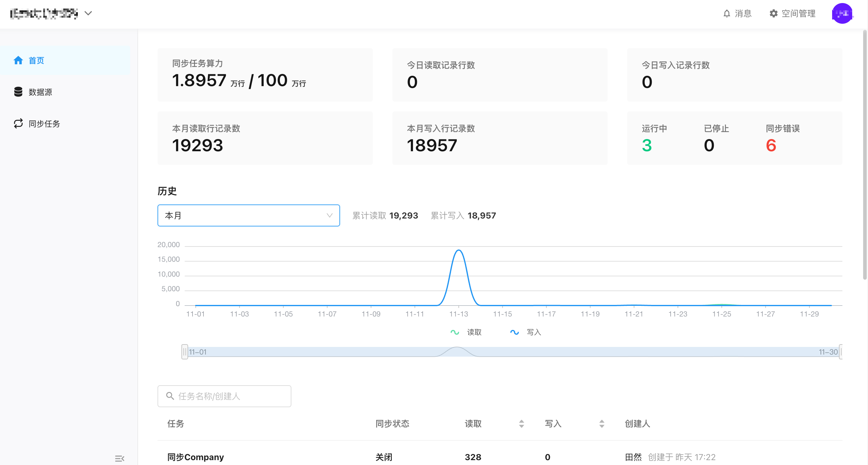Viewport: 868px width, 465px height.
Task: Click the home icon in sidebar
Action: click(x=18, y=60)
